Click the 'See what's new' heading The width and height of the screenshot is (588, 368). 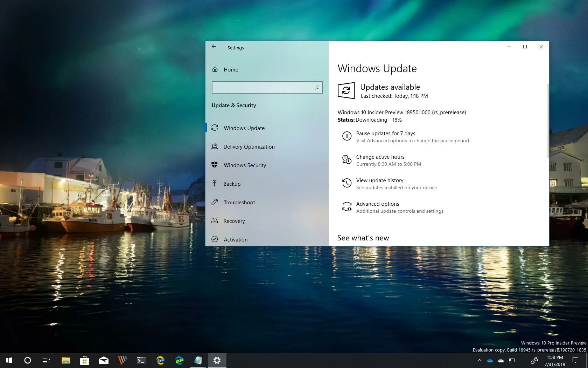tap(363, 238)
